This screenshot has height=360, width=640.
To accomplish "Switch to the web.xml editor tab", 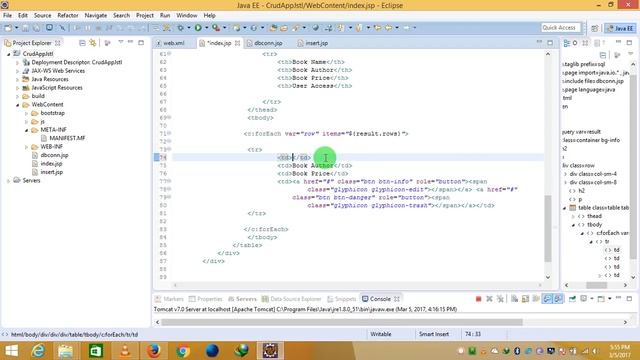I will tap(173, 43).
